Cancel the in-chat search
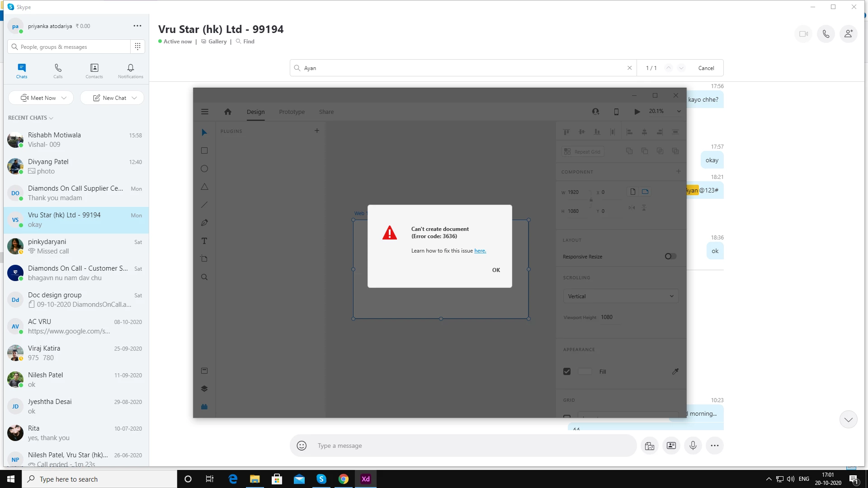 point(706,68)
